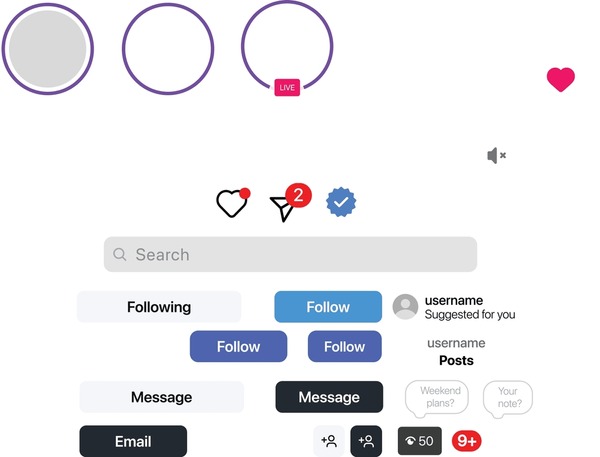Click the dark add-person icon button
The height and width of the screenshot is (457, 600).
tap(366, 441)
